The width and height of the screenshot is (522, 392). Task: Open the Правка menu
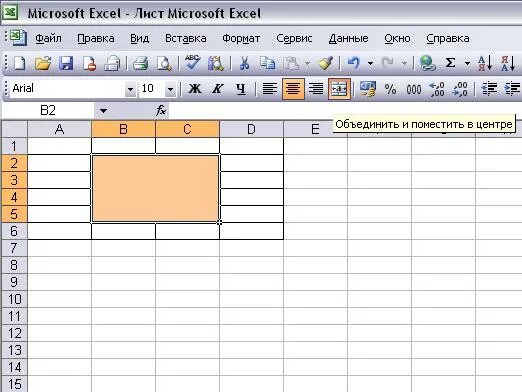[96, 38]
